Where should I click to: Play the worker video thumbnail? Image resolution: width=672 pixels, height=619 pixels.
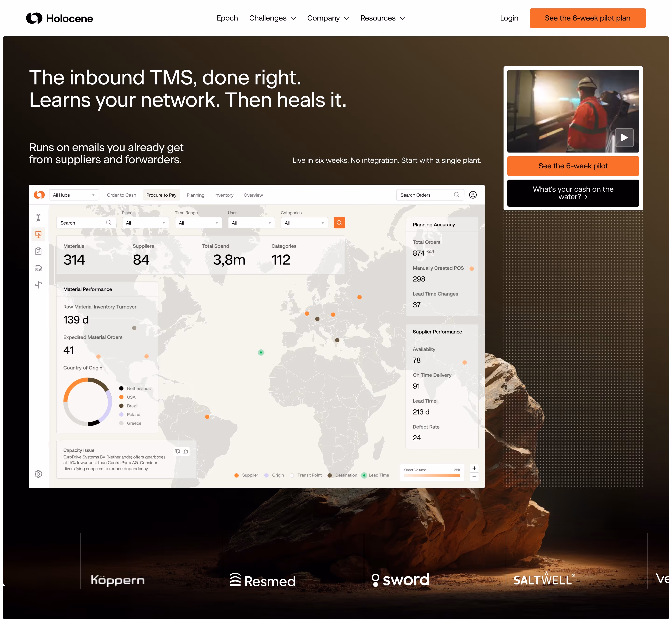tap(624, 137)
